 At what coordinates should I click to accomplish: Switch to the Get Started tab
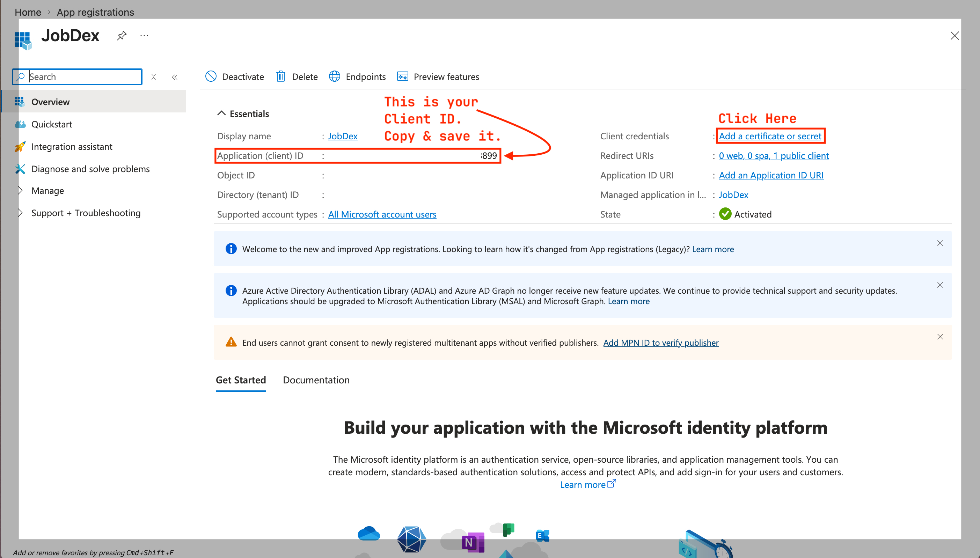241,380
